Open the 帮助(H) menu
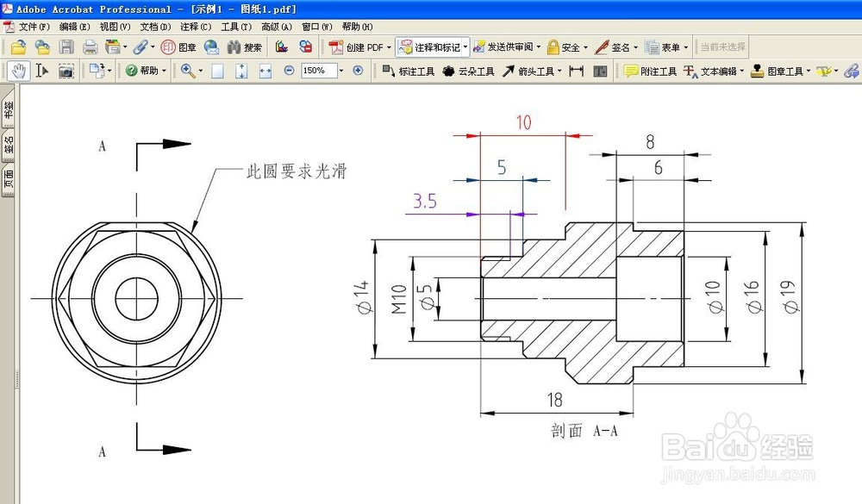862x504 pixels. pos(358,27)
